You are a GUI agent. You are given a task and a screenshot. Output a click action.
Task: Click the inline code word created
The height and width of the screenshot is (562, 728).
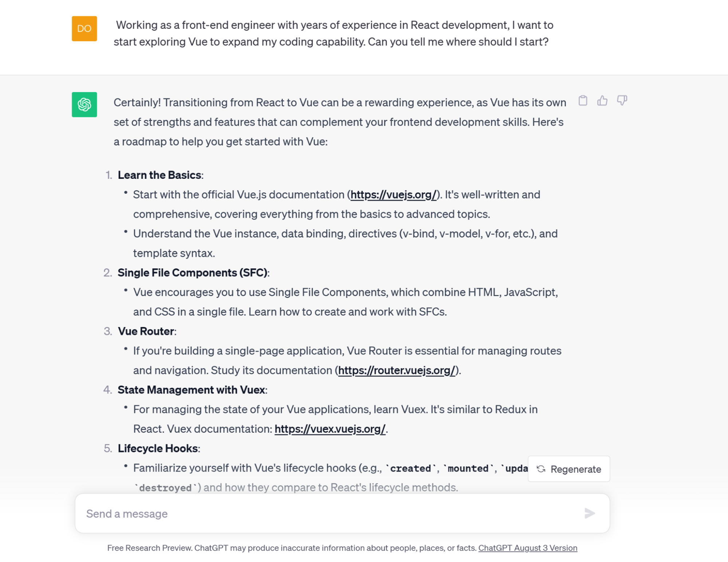pos(410,468)
